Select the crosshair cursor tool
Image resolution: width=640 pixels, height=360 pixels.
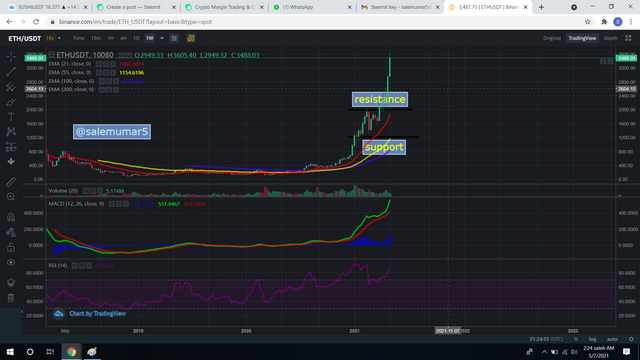[11, 57]
